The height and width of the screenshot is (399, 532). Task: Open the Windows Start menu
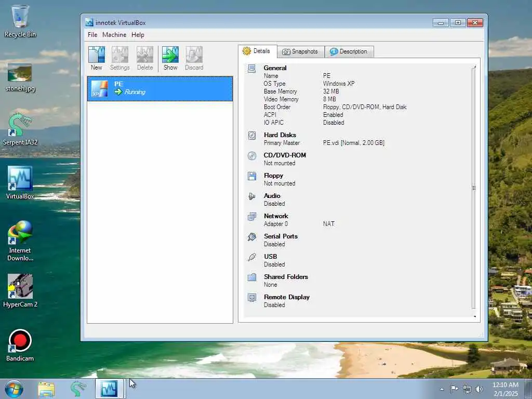tap(14, 389)
